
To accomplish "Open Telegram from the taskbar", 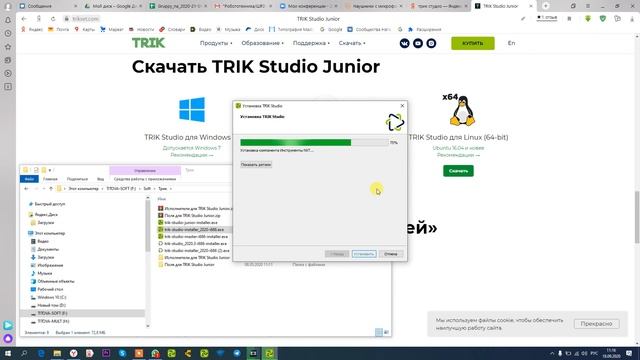I will [x=237, y=353].
